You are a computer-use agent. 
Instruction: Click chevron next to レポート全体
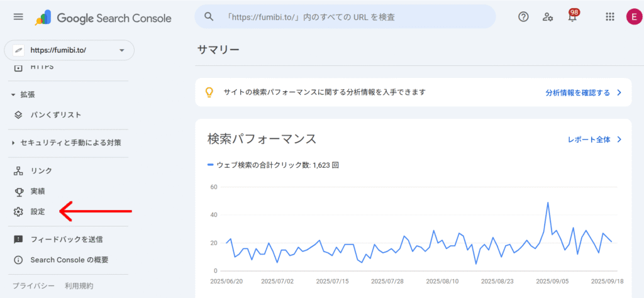[619, 140]
